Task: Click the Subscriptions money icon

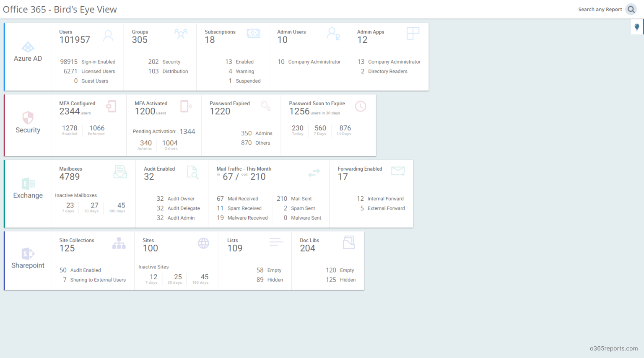Action: coord(254,33)
